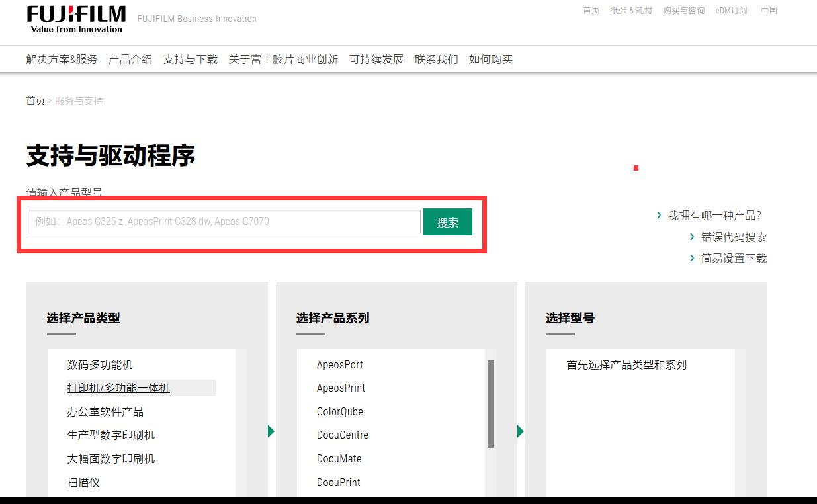The height and width of the screenshot is (504, 817).
Task: Switch to the 产品介绍 menu item
Action: [130, 59]
